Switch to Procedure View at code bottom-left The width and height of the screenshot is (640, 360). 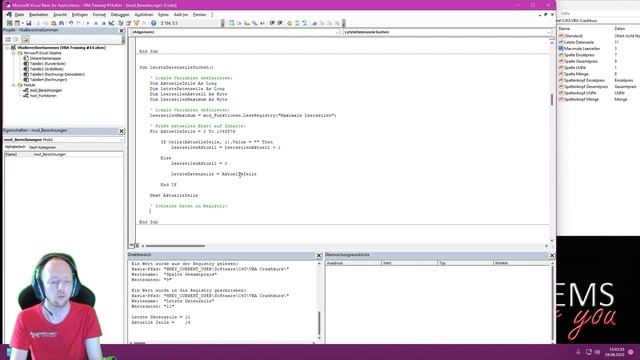tap(131, 245)
